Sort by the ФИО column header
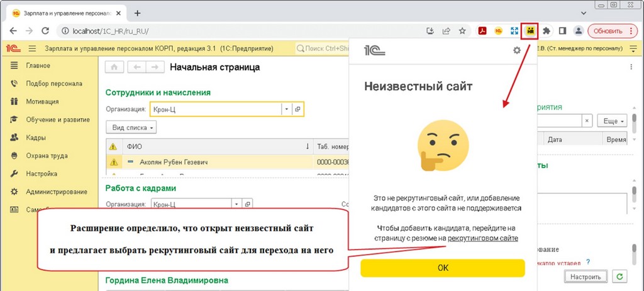Image resolution: width=644 pixels, height=291 pixels. coord(217,146)
